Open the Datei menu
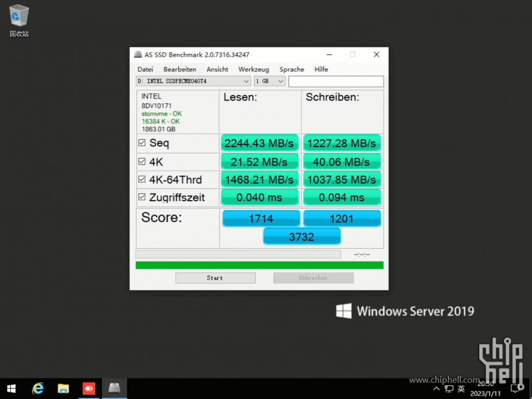This screenshot has width=532, height=399. click(x=145, y=69)
